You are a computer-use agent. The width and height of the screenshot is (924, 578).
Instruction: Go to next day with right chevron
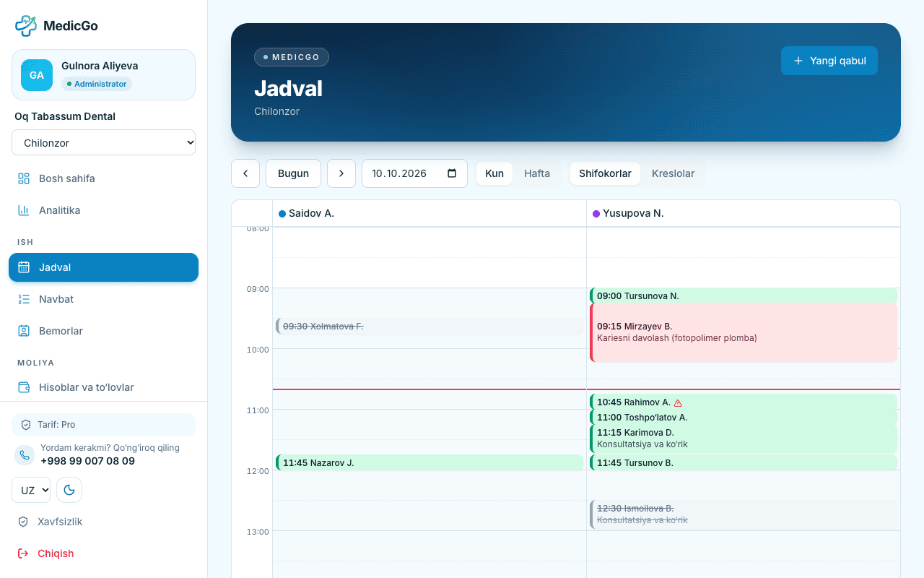[341, 173]
